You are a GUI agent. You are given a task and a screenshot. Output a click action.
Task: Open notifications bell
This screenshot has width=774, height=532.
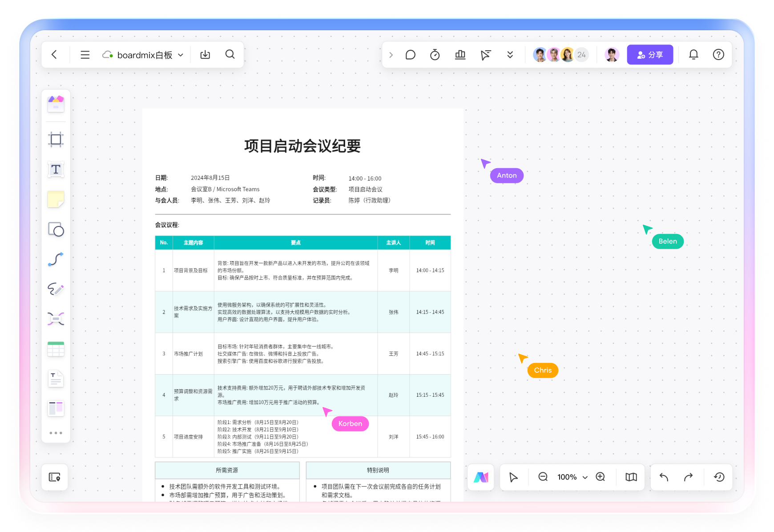pyautogui.click(x=693, y=55)
